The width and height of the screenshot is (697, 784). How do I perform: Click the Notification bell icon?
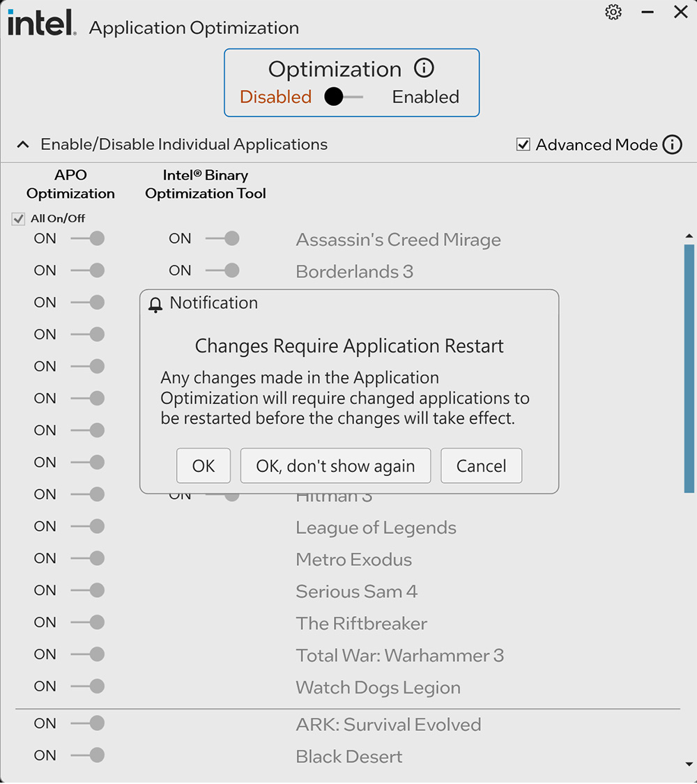click(156, 305)
